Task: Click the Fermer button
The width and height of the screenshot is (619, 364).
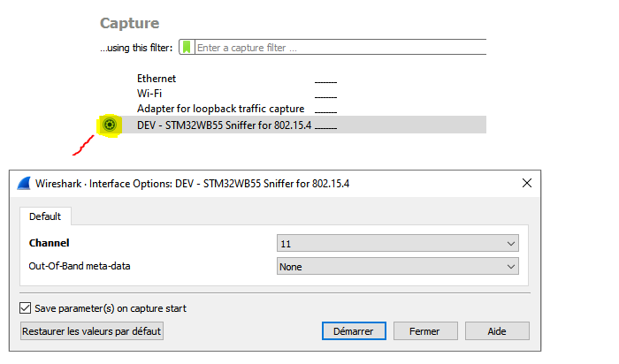Action: 425,331
